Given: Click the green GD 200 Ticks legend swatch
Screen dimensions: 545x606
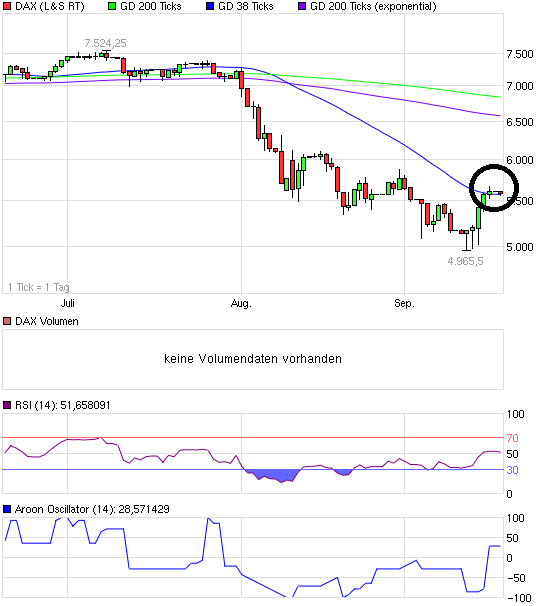Looking at the screenshot, I should click(x=112, y=6).
